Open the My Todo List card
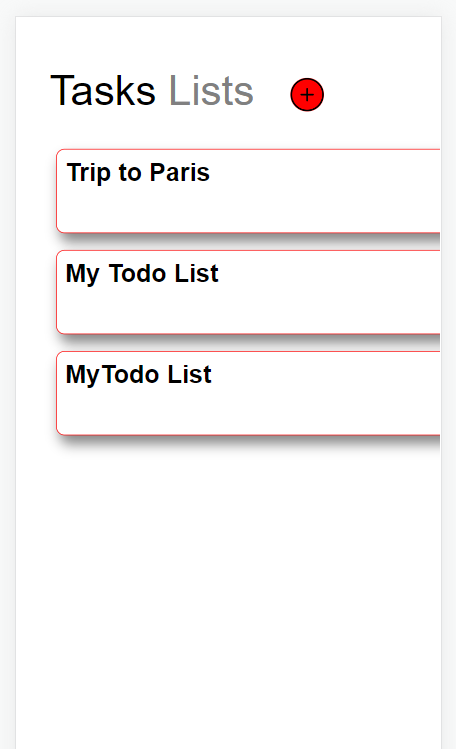The width and height of the screenshot is (456, 749). [248, 292]
